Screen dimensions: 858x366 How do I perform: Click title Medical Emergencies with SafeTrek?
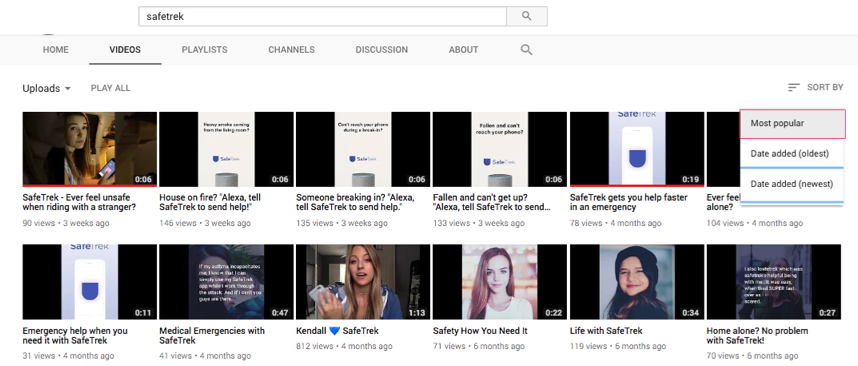point(212,335)
